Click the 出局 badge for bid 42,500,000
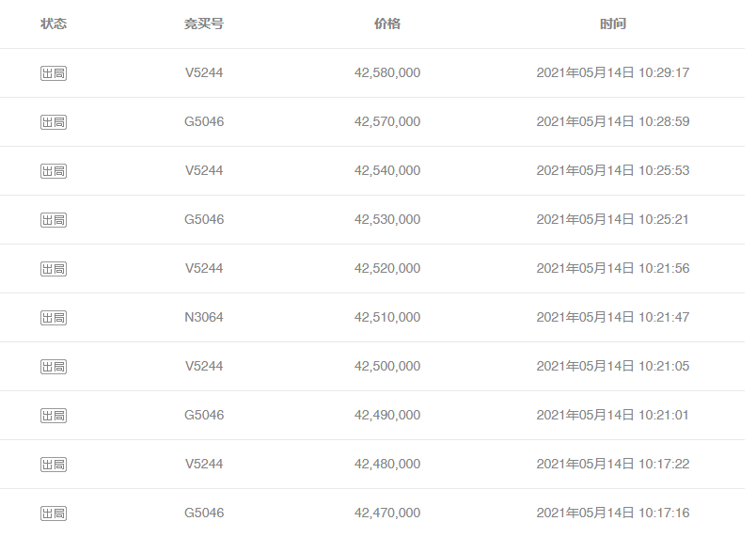The height and width of the screenshot is (537, 756). coord(54,367)
